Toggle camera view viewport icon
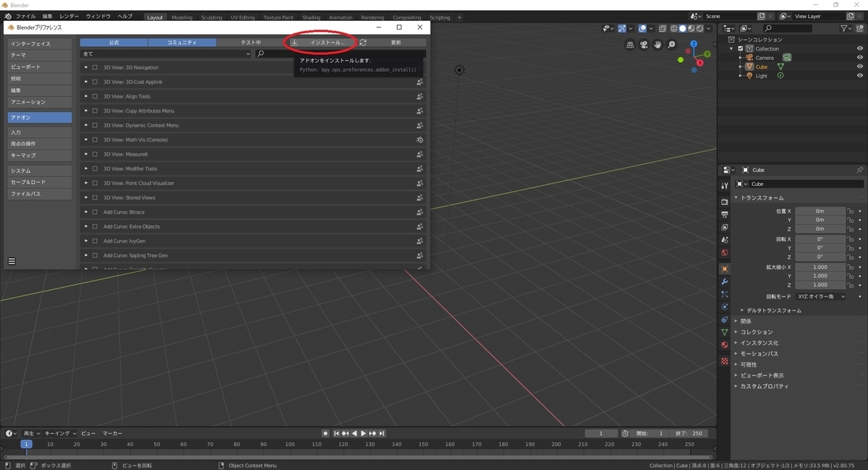Image resolution: width=868 pixels, height=470 pixels. [644, 45]
